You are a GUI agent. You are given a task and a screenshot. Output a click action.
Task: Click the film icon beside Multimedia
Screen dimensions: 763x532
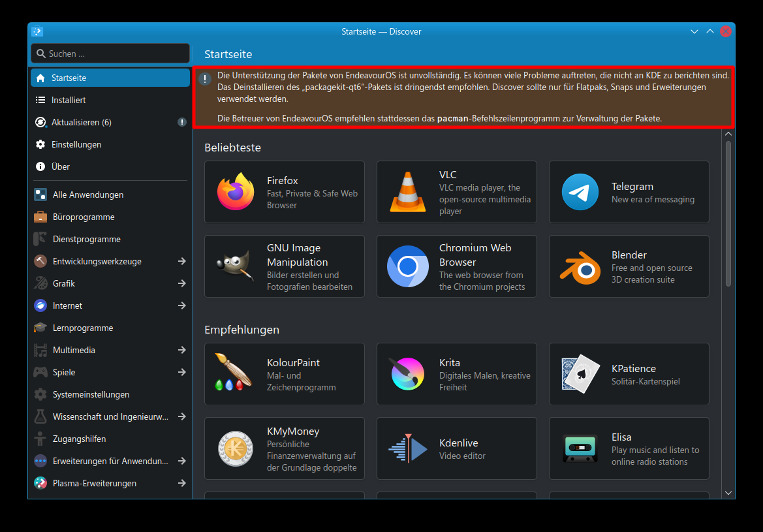click(x=40, y=350)
